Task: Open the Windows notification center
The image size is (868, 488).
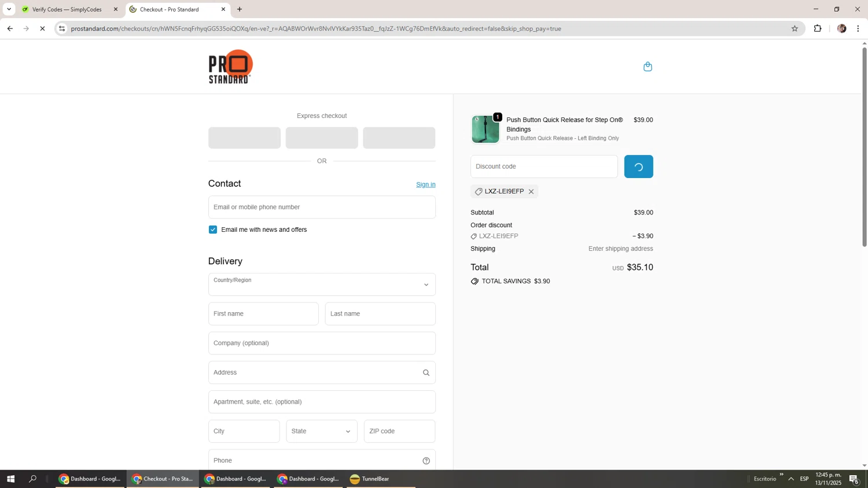Action: (x=854, y=479)
